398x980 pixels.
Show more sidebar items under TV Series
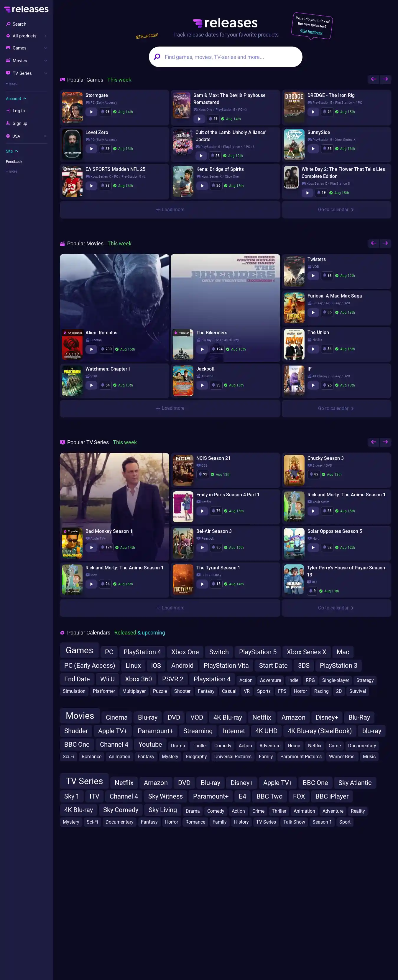[x=11, y=84]
